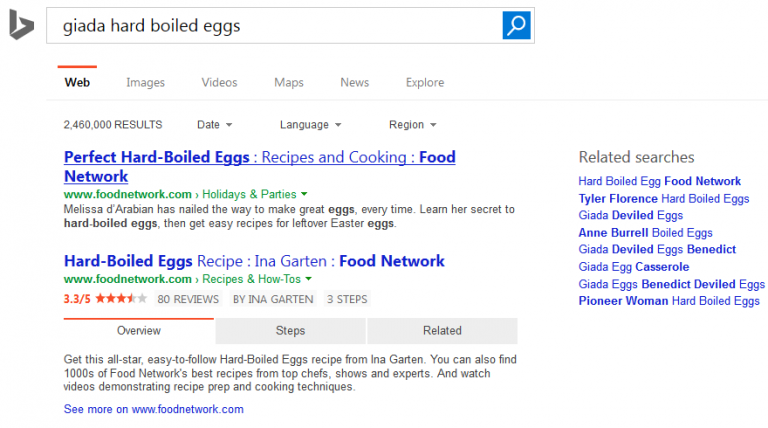768x428 pixels.
Task: Go to the Maps tab
Action: coord(288,83)
